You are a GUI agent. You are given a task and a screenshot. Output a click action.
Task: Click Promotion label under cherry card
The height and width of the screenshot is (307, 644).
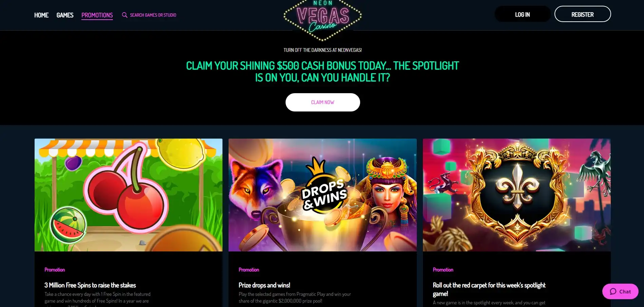[x=55, y=270]
